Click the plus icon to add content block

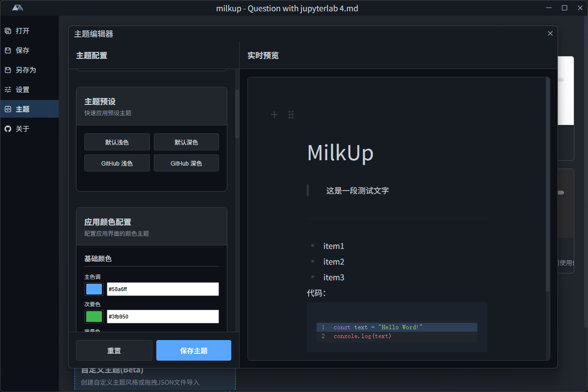pyautogui.click(x=274, y=114)
